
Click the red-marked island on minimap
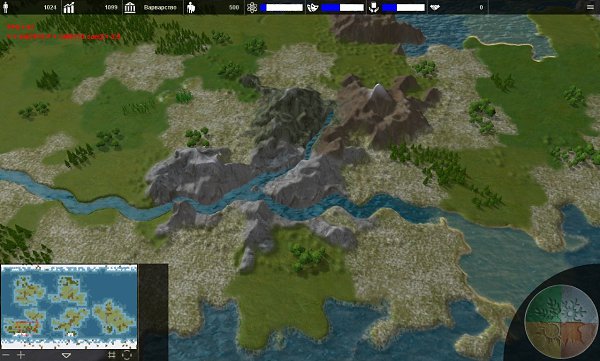tap(23, 327)
